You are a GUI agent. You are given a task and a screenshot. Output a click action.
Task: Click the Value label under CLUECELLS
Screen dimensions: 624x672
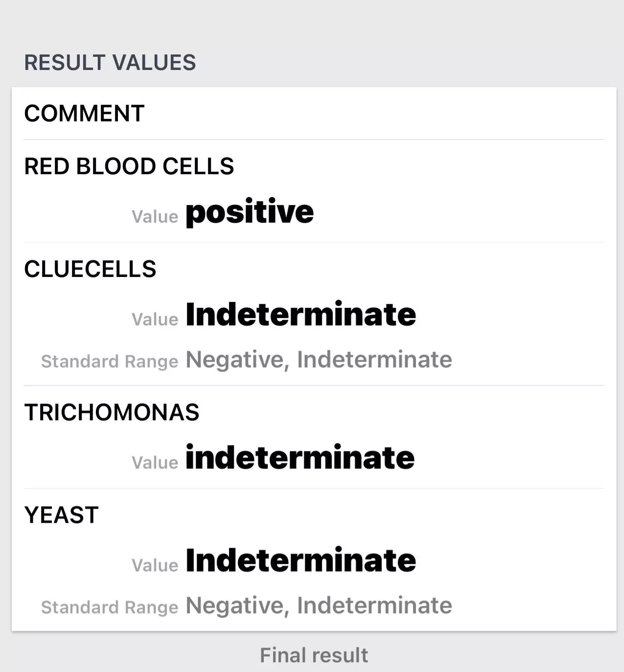(155, 320)
